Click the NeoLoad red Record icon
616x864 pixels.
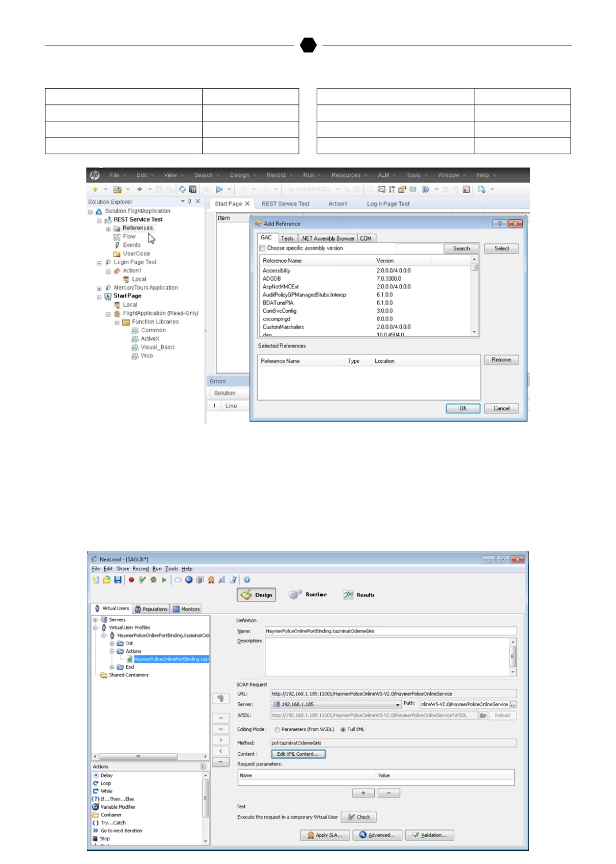tap(131, 580)
